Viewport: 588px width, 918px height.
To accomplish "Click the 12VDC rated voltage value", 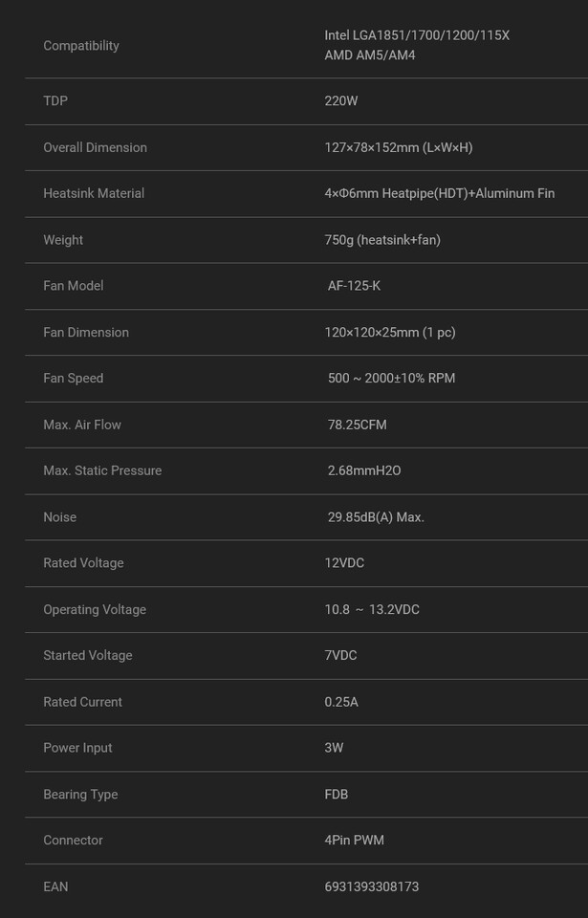I will (x=344, y=563).
